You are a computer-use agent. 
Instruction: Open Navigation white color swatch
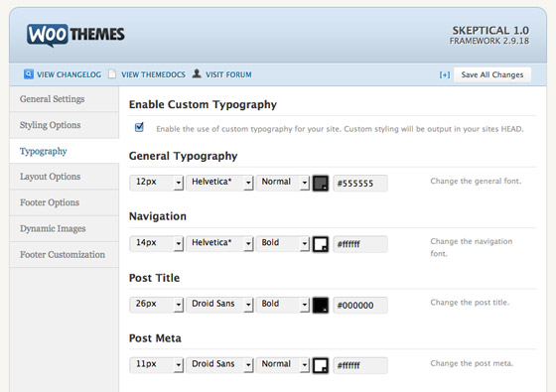click(321, 244)
